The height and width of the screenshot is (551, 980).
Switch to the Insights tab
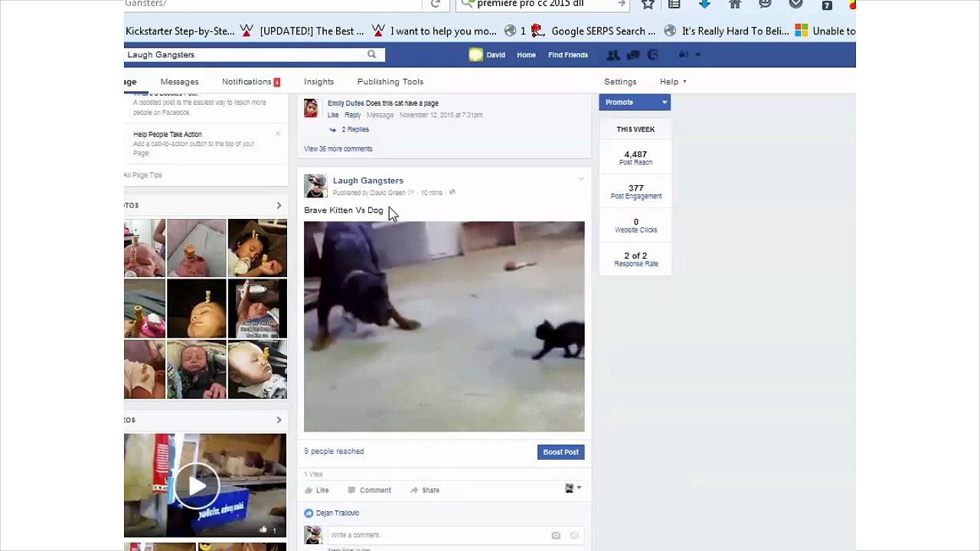point(318,82)
